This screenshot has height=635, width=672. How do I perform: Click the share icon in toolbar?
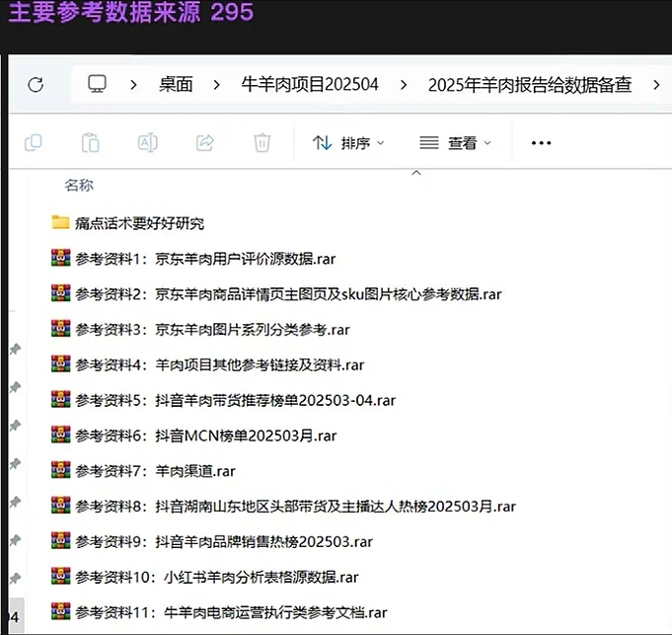(205, 143)
